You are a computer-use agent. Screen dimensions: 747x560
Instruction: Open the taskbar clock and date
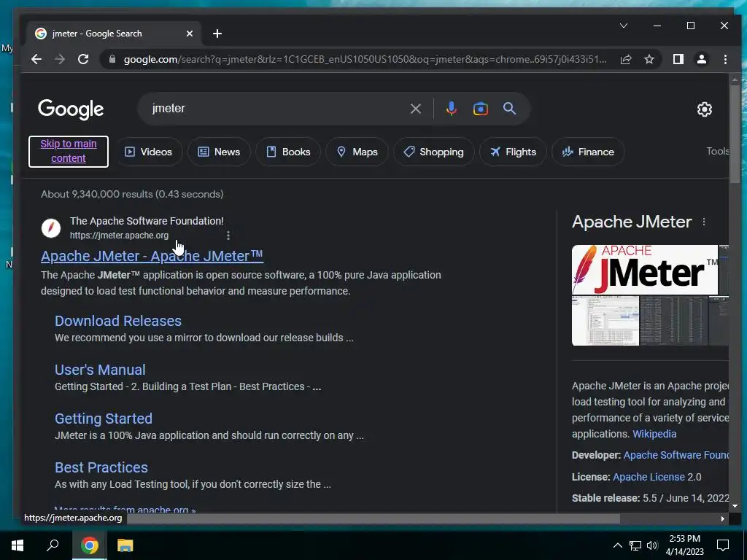[684, 545]
